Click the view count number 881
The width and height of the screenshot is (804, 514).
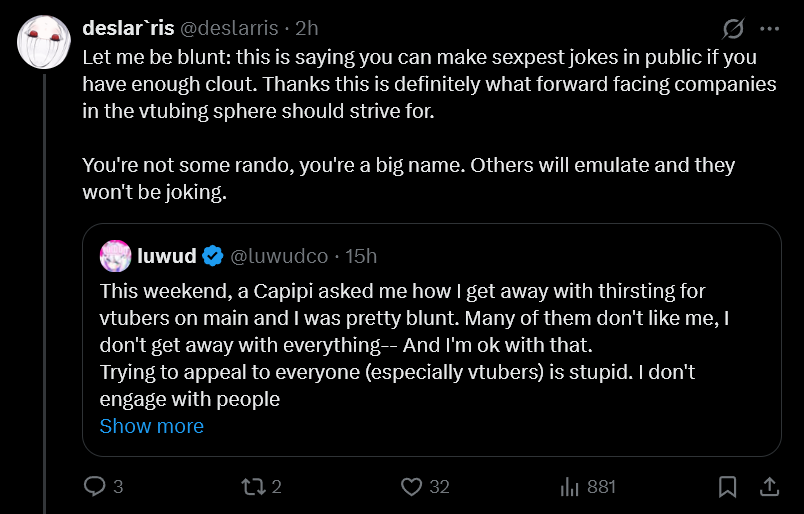coord(601,486)
